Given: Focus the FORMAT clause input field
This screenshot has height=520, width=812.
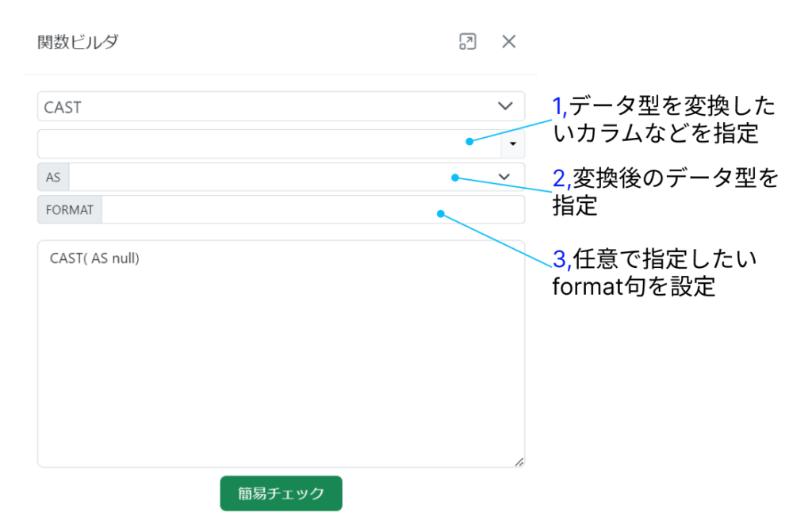Looking at the screenshot, I should (312, 210).
